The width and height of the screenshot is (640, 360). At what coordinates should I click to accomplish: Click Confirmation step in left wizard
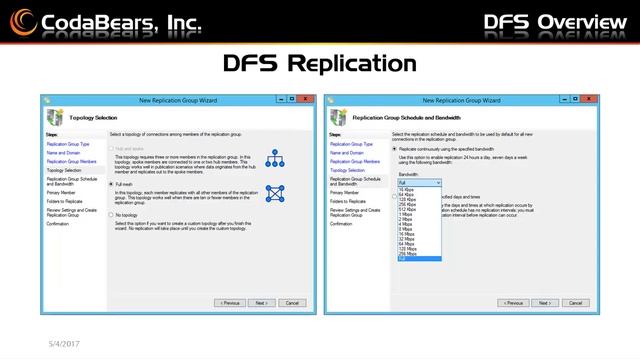[x=58, y=224]
